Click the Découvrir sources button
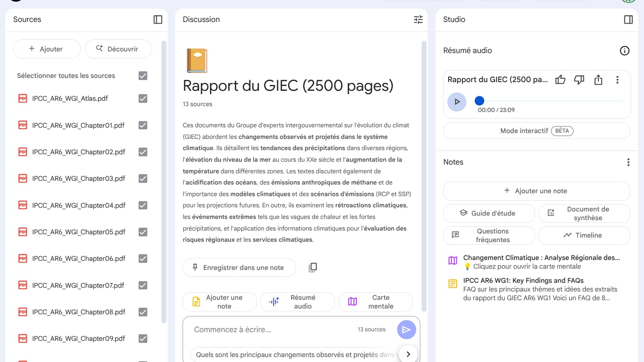This screenshot has width=644, height=362. [118, 49]
